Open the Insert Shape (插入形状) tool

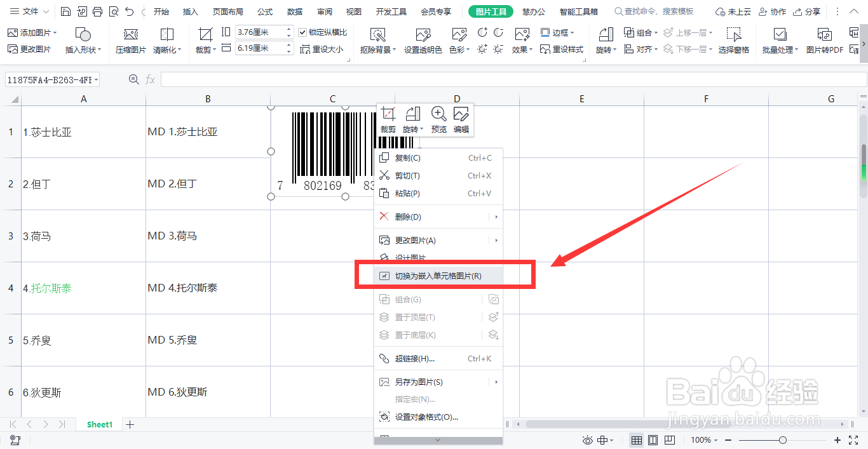(x=83, y=41)
